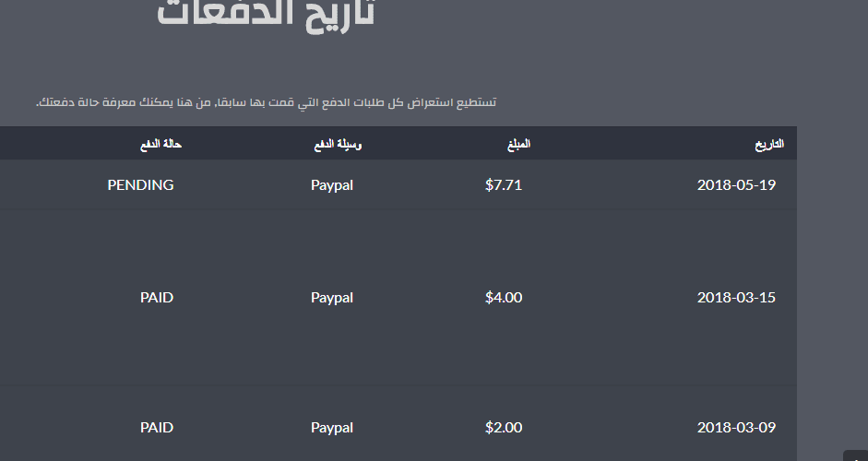868x461 pixels.
Task: Click the $4.00 amount cell
Action: 504,297
